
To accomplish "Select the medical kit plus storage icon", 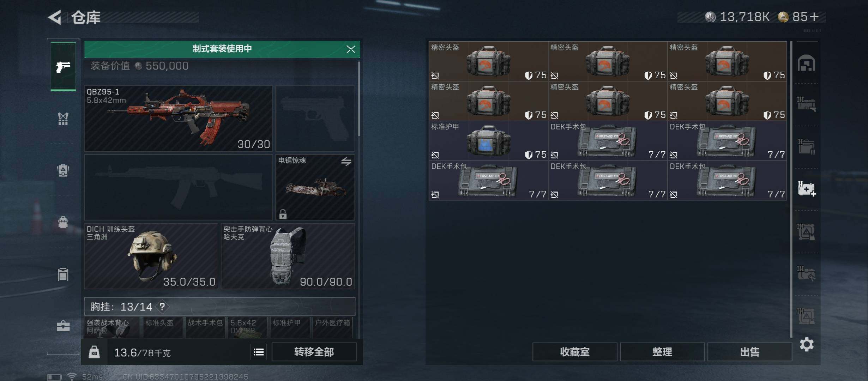I will [x=807, y=189].
